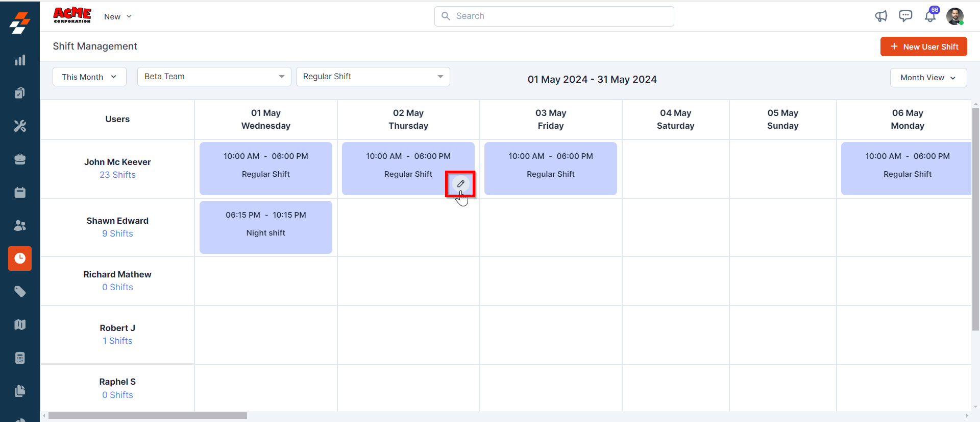Click the Search input field
Screen dimensions: 980x422
coord(554,16)
